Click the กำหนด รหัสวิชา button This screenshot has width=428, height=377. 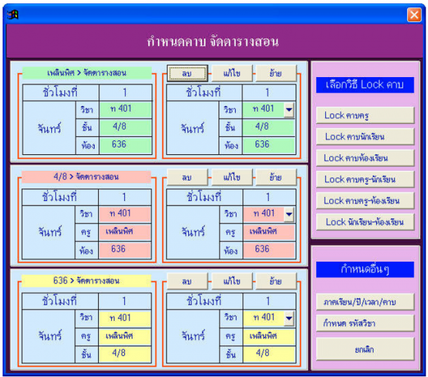tap(365, 323)
